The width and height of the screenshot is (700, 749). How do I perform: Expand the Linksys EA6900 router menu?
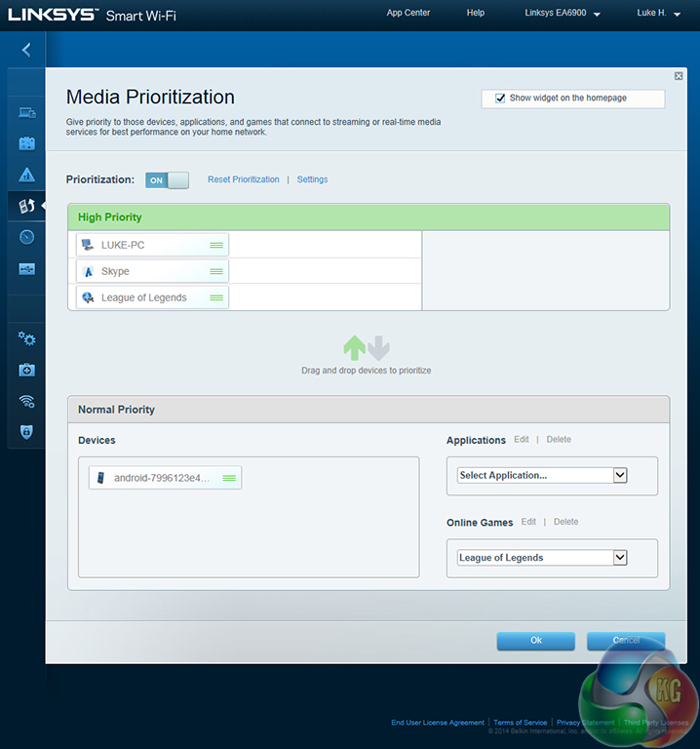point(562,14)
